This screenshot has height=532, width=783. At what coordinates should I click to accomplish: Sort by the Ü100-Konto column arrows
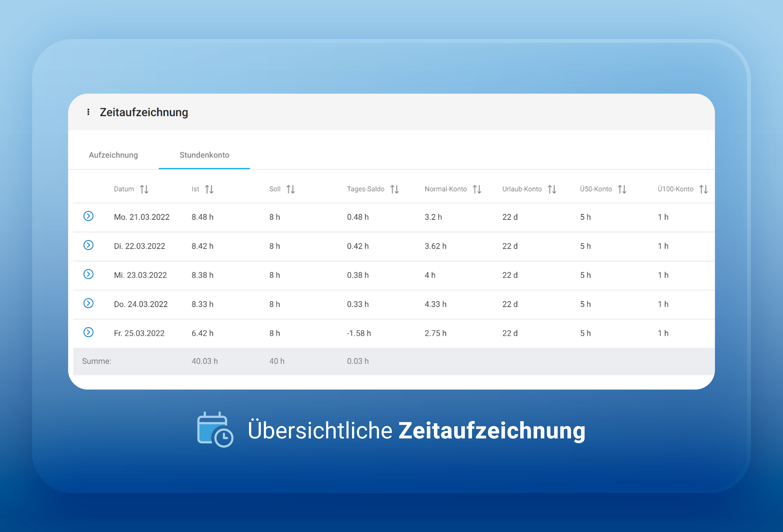(703, 189)
